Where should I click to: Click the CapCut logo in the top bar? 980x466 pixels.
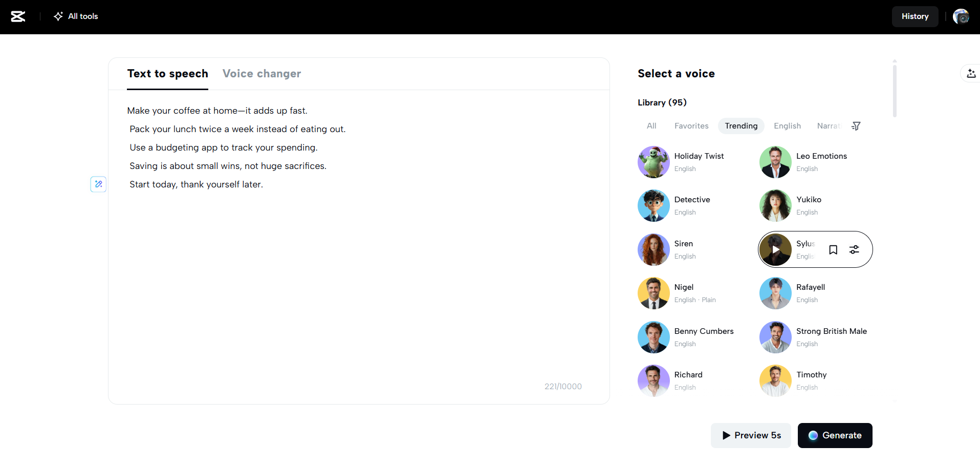(x=18, y=16)
